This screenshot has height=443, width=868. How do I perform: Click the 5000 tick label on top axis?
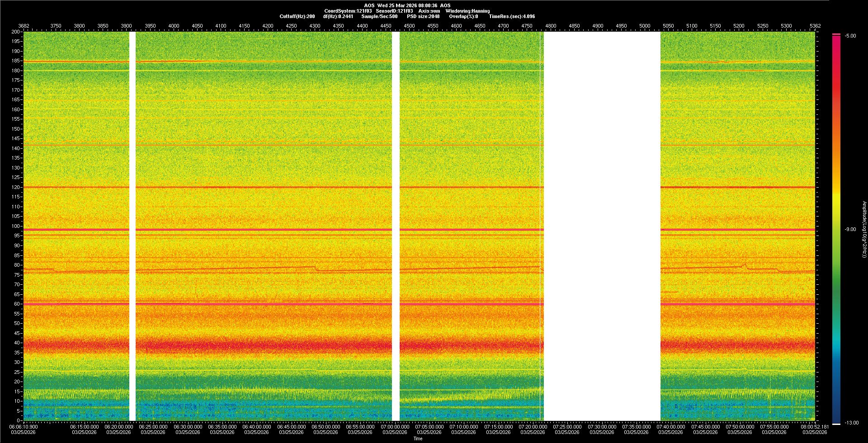pyautogui.click(x=645, y=26)
